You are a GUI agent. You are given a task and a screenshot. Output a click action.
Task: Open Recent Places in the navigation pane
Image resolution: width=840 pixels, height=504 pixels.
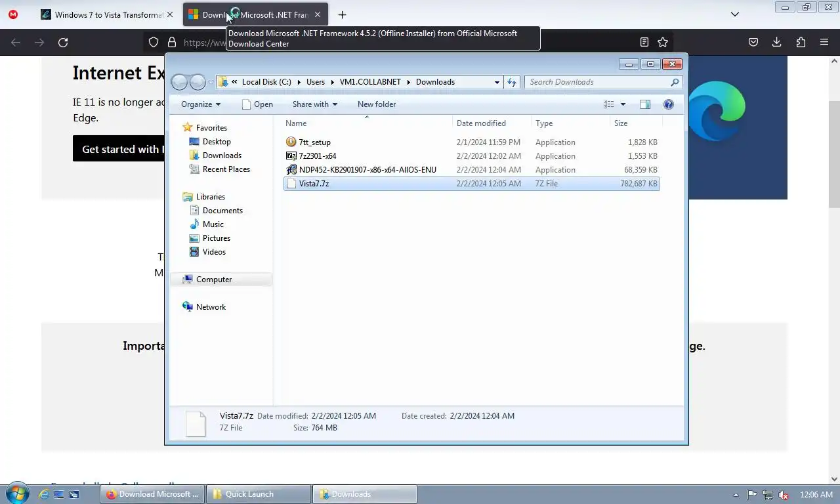226,169
